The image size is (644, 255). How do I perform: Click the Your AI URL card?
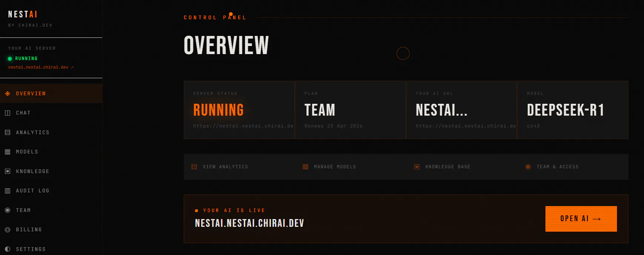(x=462, y=110)
